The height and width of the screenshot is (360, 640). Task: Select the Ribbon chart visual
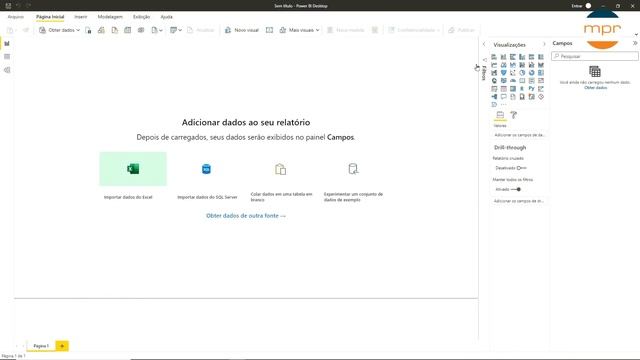[x=541, y=65]
